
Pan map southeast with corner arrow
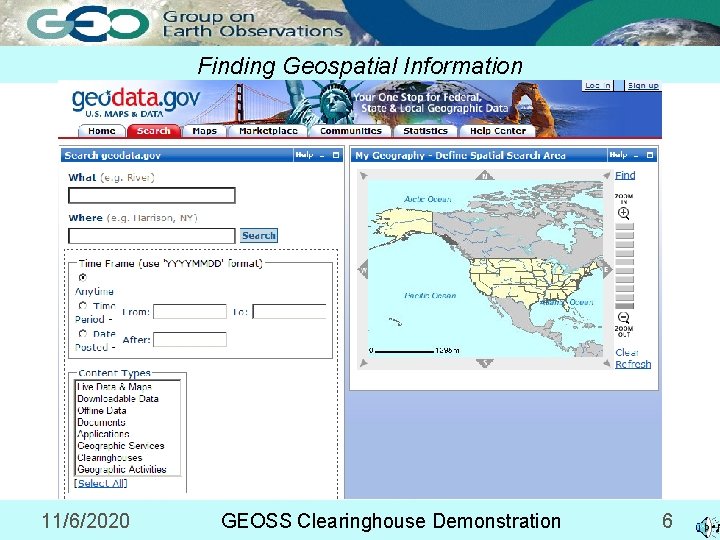[607, 363]
